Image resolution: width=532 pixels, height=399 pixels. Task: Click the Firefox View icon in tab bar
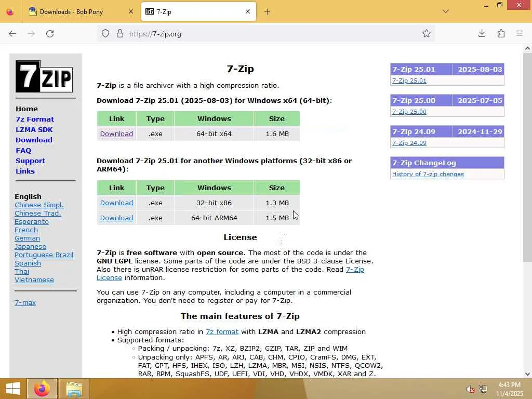[10, 12]
